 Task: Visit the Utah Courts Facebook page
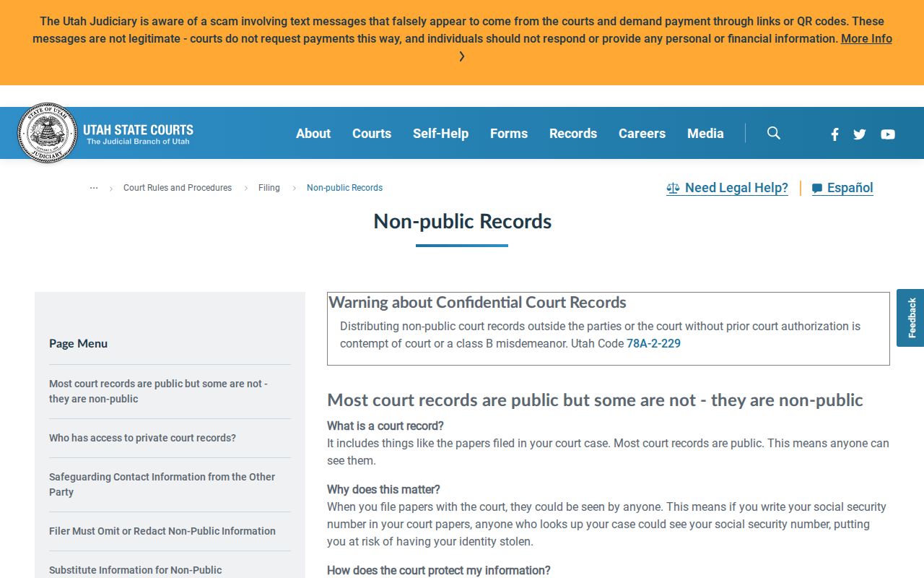pyautogui.click(x=834, y=134)
